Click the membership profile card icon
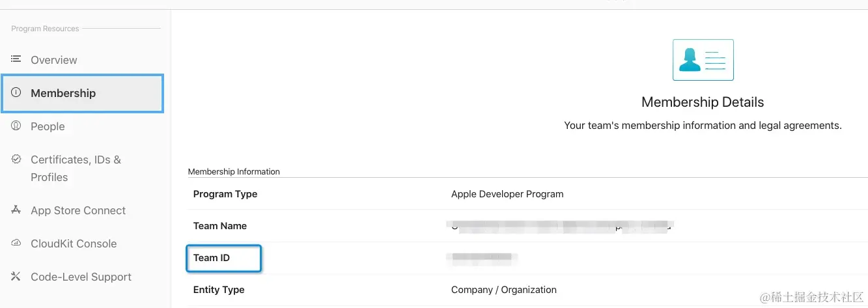The height and width of the screenshot is (308, 868). (x=703, y=60)
